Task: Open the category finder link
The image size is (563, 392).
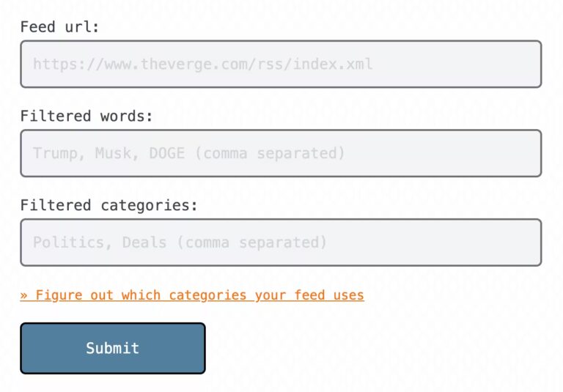Action: 192,295
